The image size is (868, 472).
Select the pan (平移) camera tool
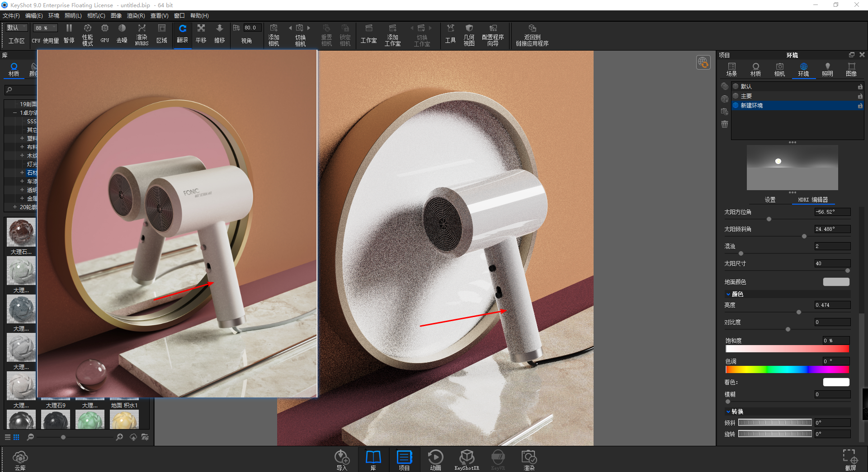pyautogui.click(x=201, y=34)
